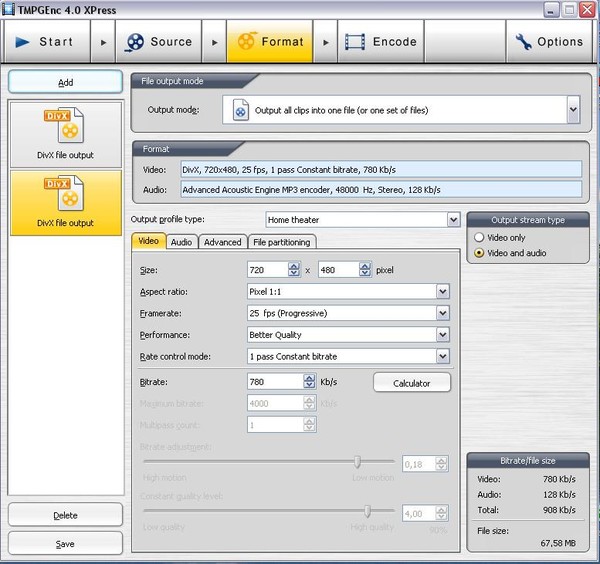The image size is (600, 564).
Task: Expand the Performance dropdown
Action: point(443,335)
